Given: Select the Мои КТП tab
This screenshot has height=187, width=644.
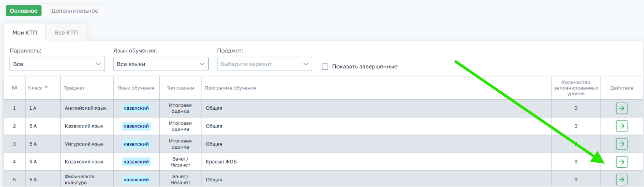Looking at the screenshot, I should 25,33.
